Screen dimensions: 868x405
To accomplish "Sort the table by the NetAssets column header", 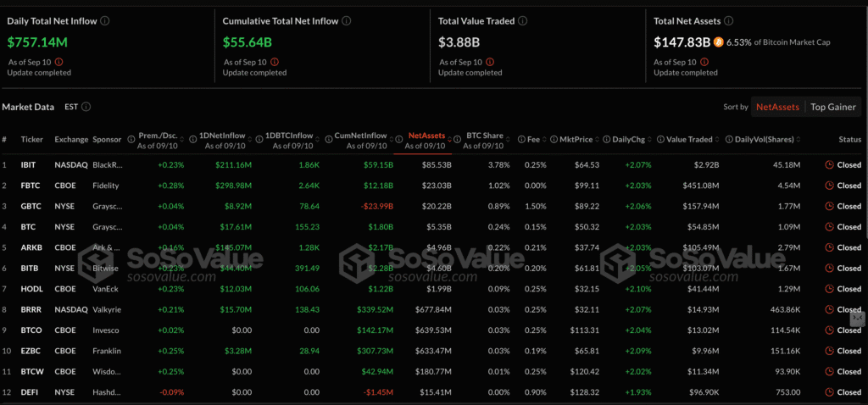I will click(426, 136).
